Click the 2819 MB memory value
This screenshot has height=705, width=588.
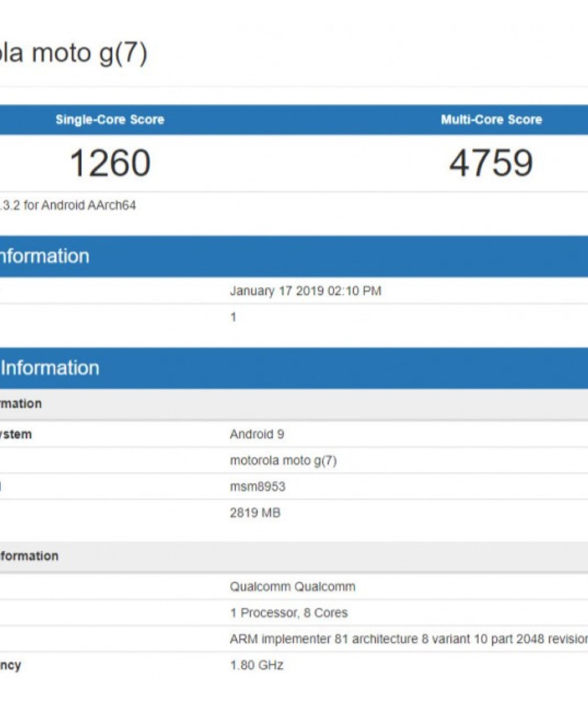[255, 513]
